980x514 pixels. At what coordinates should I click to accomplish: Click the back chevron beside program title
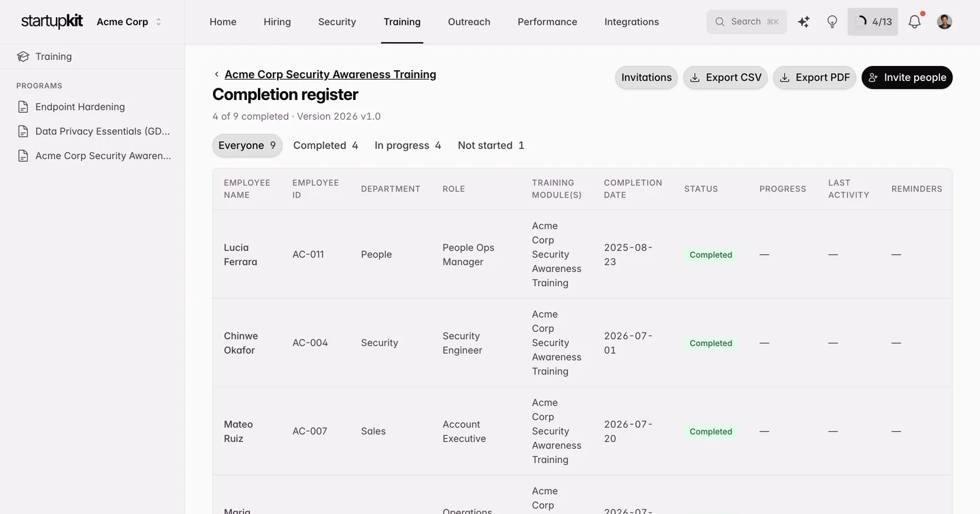tap(216, 74)
